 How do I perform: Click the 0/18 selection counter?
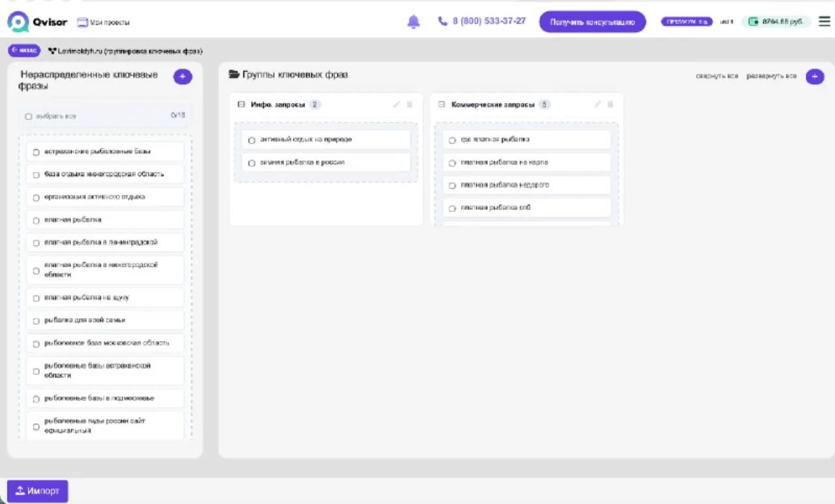(178, 115)
